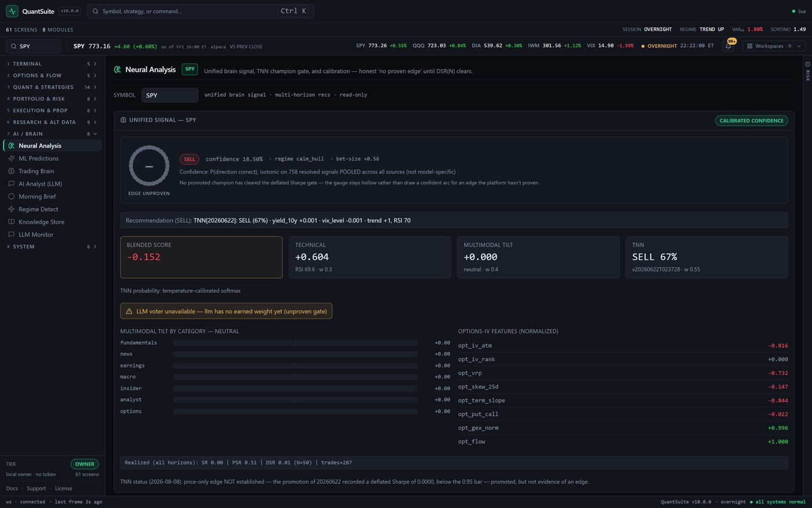Click the symbol search magnifier icon
Screen dimensions: 812x508
[13, 46]
